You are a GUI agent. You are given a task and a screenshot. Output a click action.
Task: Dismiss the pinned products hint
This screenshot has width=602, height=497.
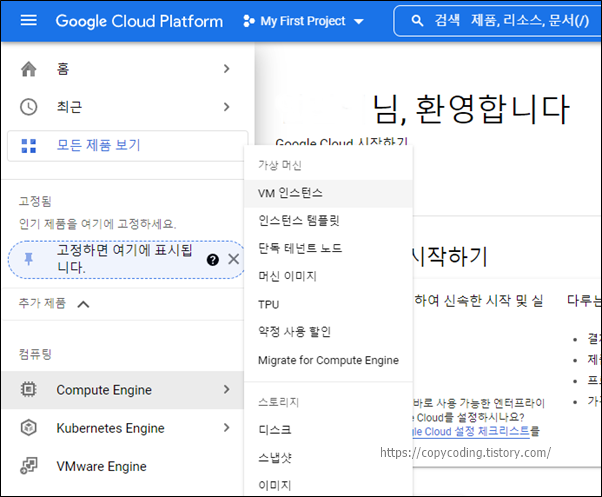point(233,259)
